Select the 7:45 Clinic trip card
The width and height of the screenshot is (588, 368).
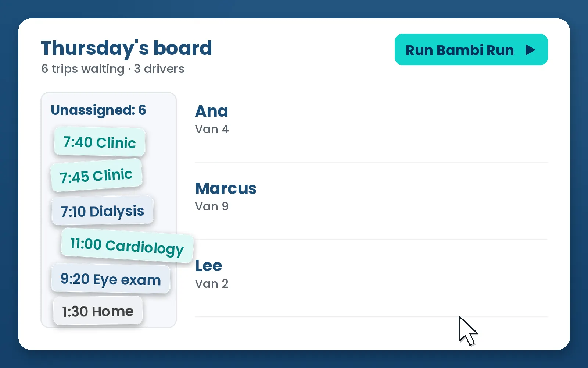tap(96, 175)
